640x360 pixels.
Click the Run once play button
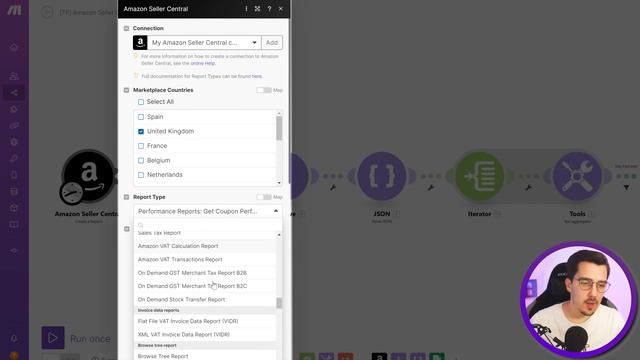53,338
